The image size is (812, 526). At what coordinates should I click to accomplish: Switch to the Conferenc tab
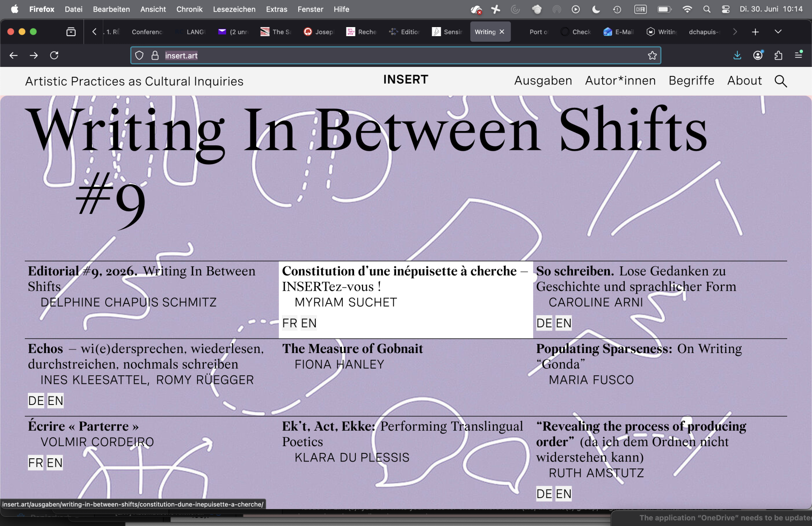pyautogui.click(x=147, y=32)
